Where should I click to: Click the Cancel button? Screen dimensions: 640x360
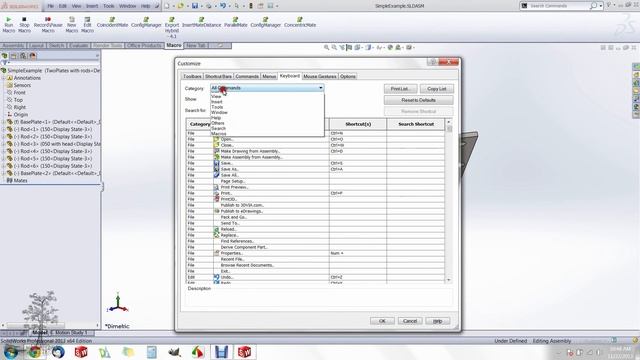click(410, 321)
